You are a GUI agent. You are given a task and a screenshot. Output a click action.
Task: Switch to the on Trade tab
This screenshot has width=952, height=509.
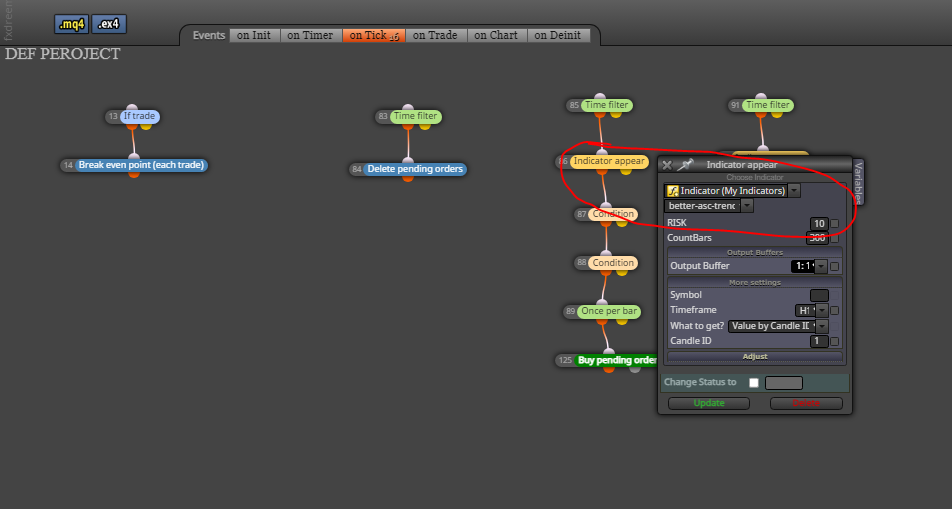pyautogui.click(x=435, y=35)
